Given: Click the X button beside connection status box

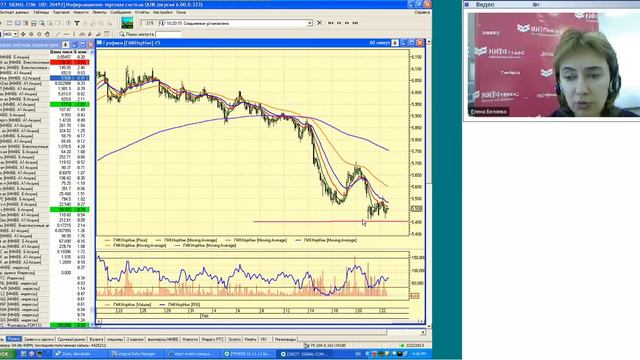Looking at the screenshot, I should tap(319, 23).
